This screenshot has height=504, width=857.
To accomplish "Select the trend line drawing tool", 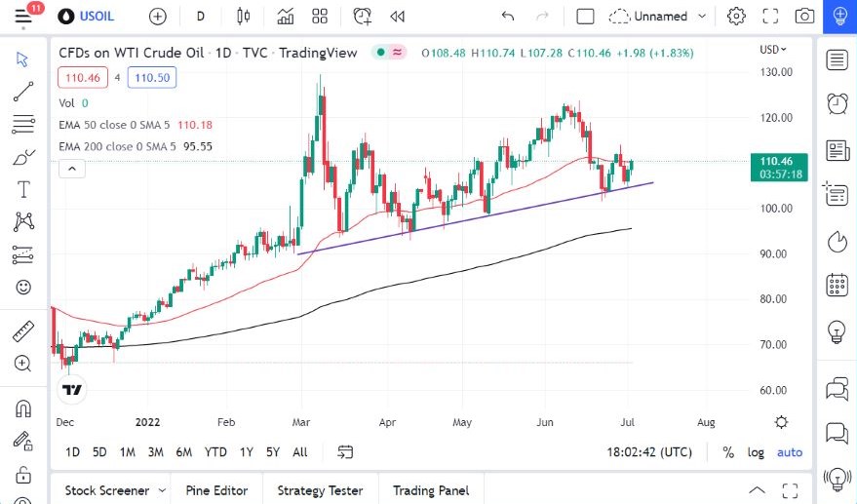I will pyautogui.click(x=23, y=93).
